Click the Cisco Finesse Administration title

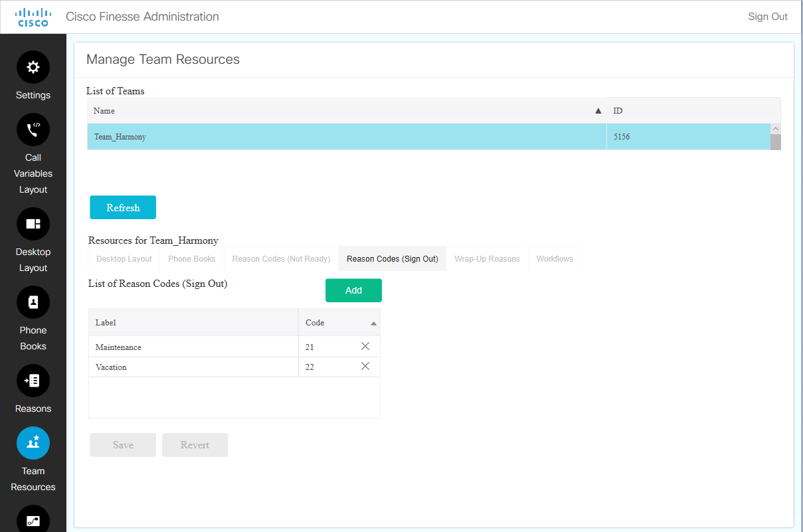pos(142,17)
